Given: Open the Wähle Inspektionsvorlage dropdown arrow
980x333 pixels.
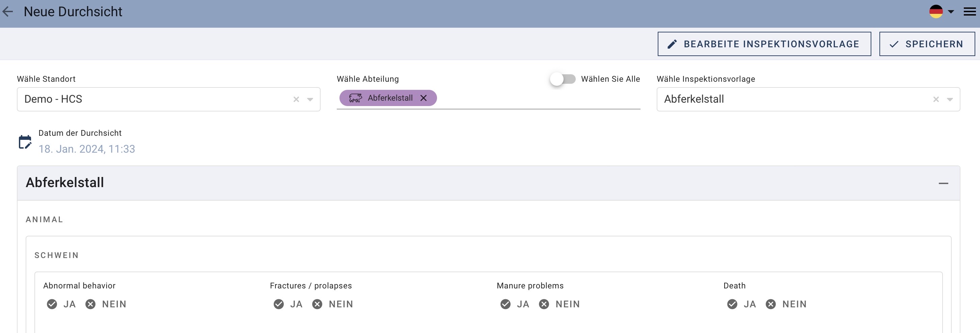Looking at the screenshot, I should tap(950, 99).
